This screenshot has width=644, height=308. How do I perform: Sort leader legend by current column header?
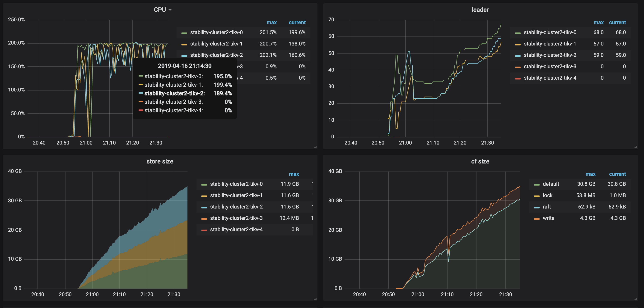[x=617, y=23]
